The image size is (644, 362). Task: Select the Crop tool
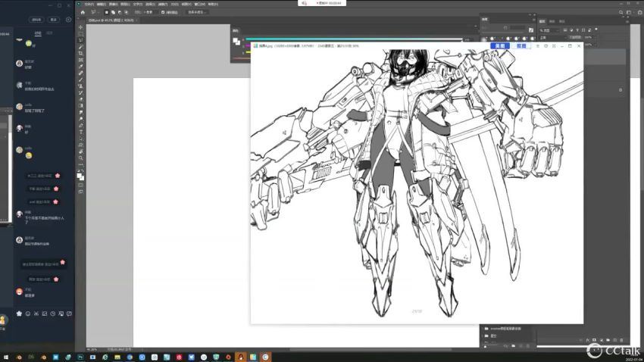click(x=80, y=53)
